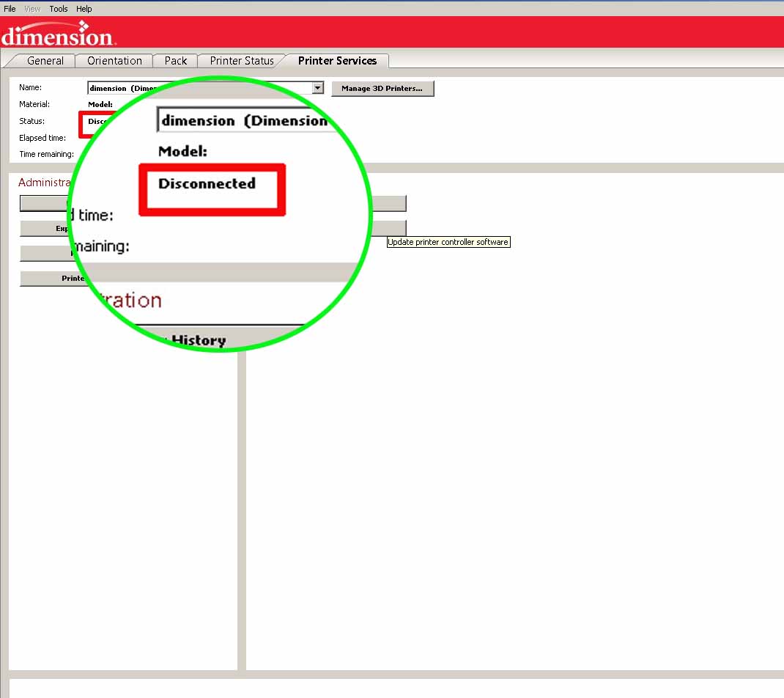Open the greyed-out View menu
The height and width of the screenshot is (698, 784).
[x=32, y=9]
